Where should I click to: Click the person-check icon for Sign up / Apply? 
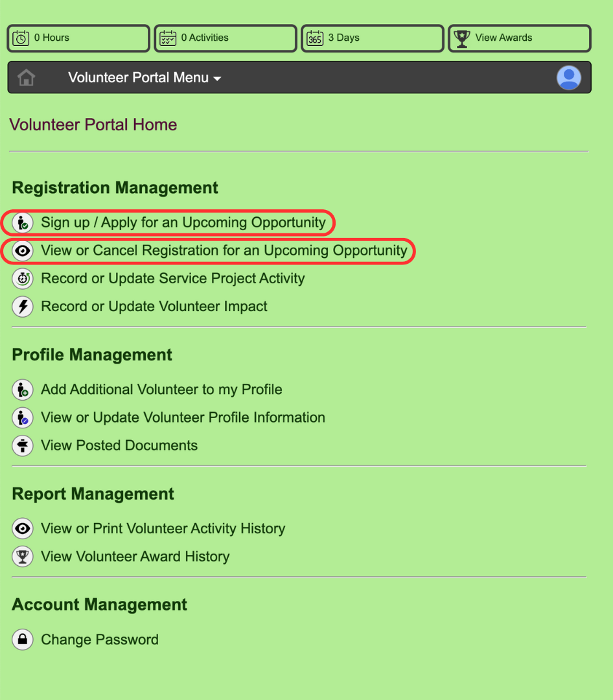point(22,222)
